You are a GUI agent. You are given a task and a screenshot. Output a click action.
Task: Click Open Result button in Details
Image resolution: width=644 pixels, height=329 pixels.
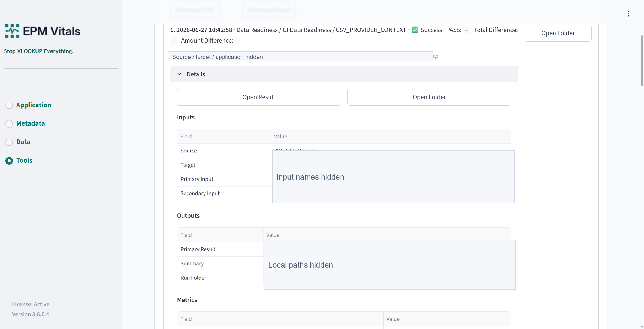[259, 97]
